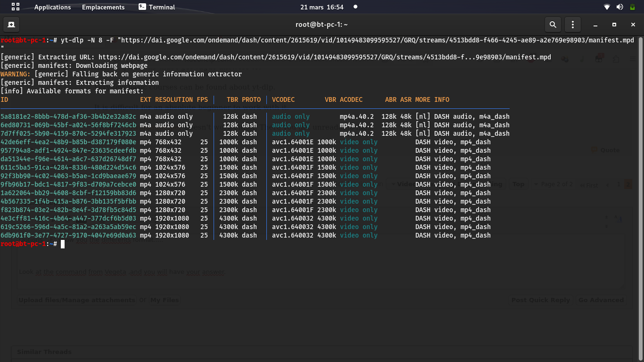The width and height of the screenshot is (644, 362).
Task: Click the battery indicator icon
Action: tap(632, 7)
